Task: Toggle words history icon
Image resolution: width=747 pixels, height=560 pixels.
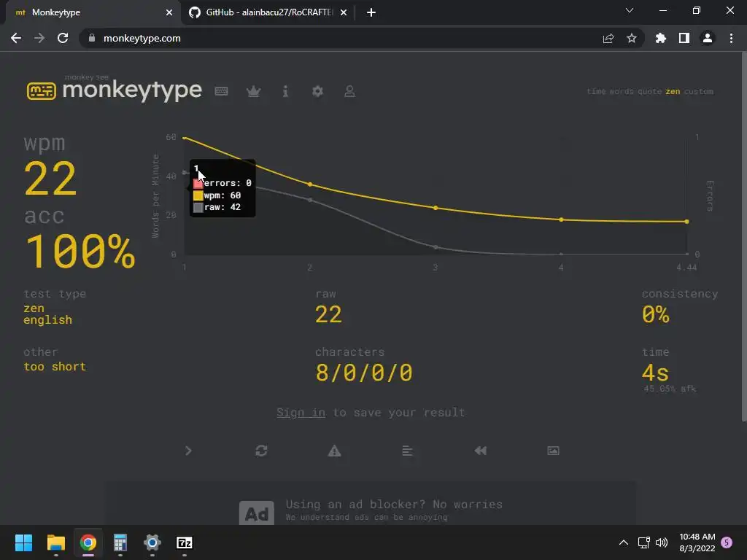Action: click(x=407, y=451)
